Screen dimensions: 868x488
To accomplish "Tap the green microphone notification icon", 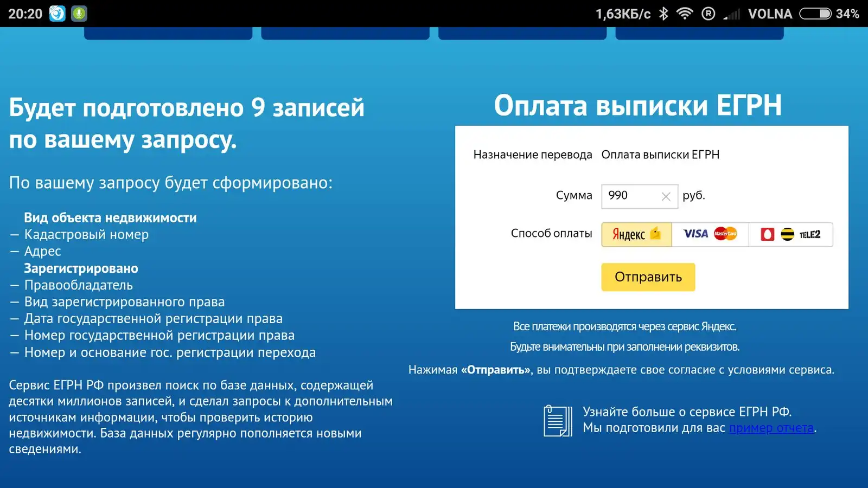I will click(79, 14).
